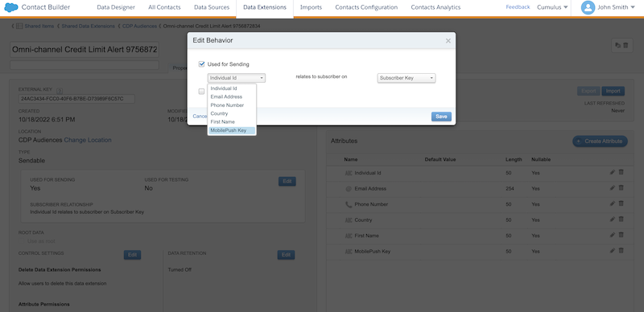Click the Export button

pos(588,91)
